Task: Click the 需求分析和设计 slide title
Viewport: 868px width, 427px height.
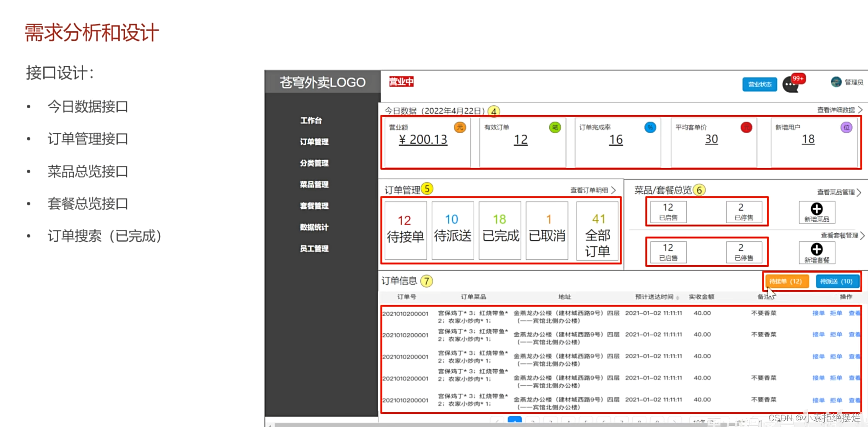Action: 91,33
